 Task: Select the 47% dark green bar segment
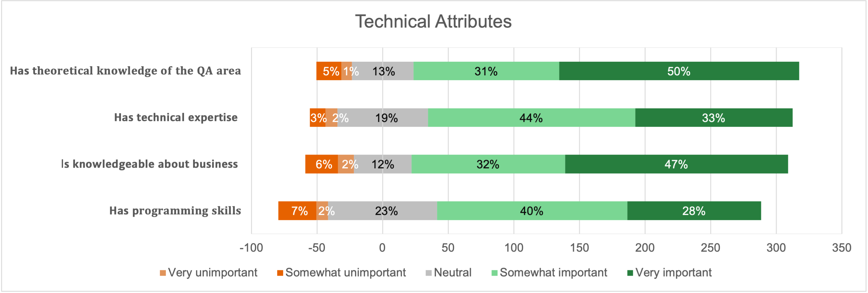[x=676, y=164]
